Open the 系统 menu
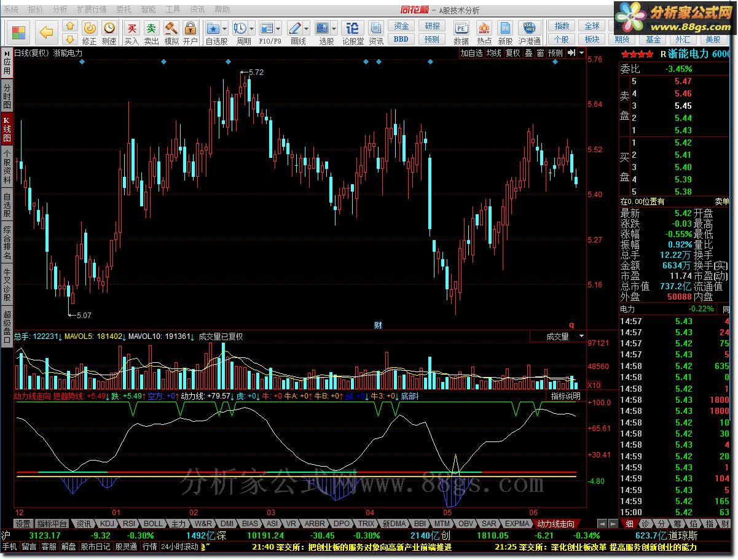 [11, 10]
